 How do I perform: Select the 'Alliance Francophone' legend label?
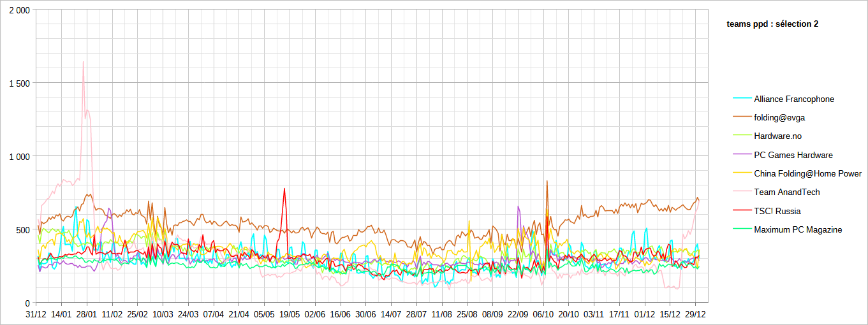[793, 99]
